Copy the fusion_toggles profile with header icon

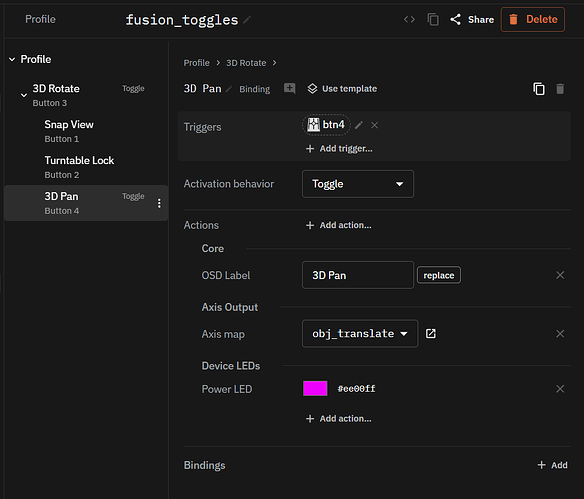pyautogui.click(x=433, y=19)
